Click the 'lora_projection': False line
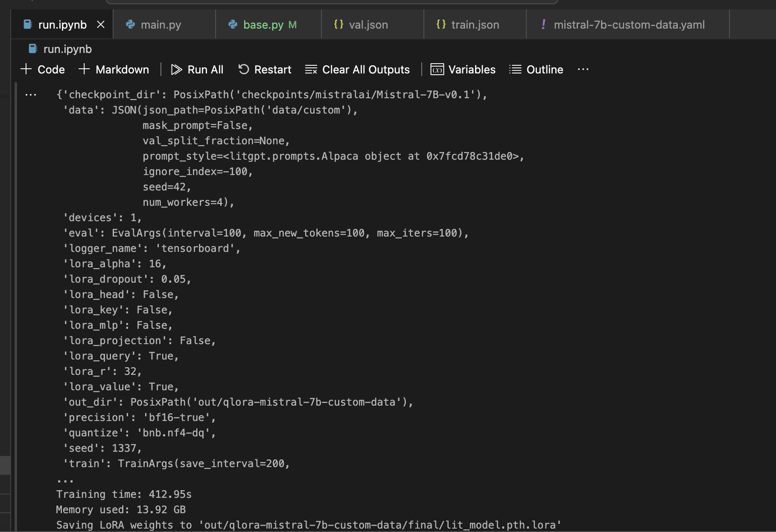The height and width of the screenshot is (532, 776). click(x=139, y=341)
